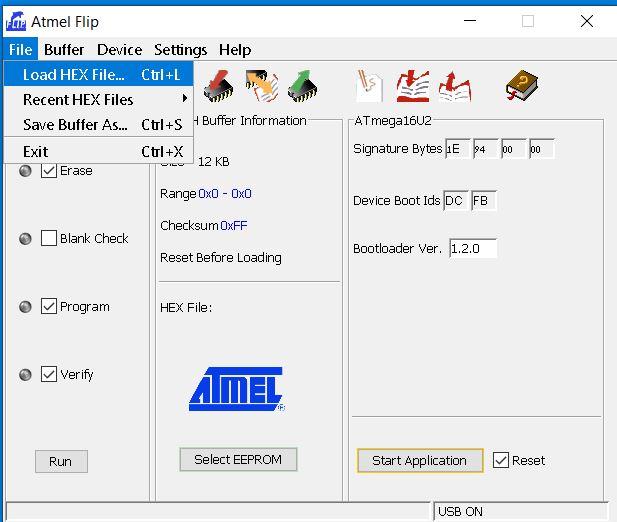Close the Atmel Flip window

587,21
